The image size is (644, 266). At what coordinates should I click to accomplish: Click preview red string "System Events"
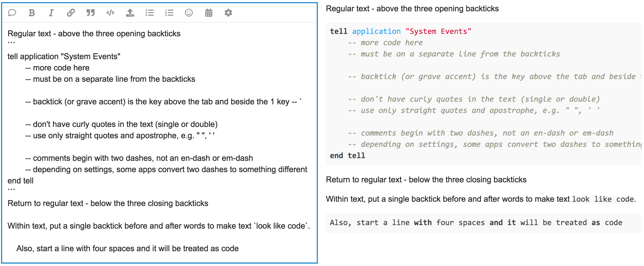pos(438,31)
